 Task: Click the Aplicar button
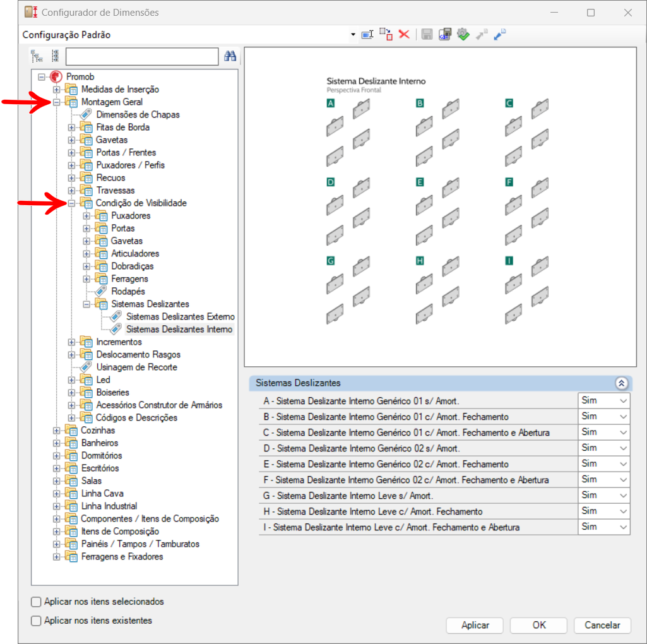tap(475, 625)
